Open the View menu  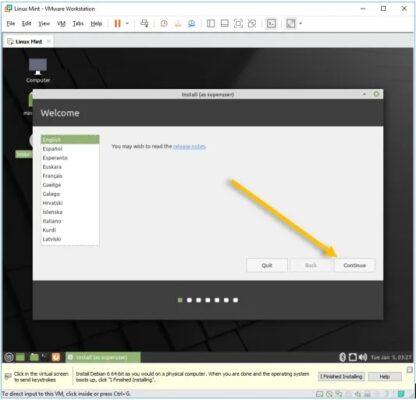pyautogui.click(x=44, y=23)
